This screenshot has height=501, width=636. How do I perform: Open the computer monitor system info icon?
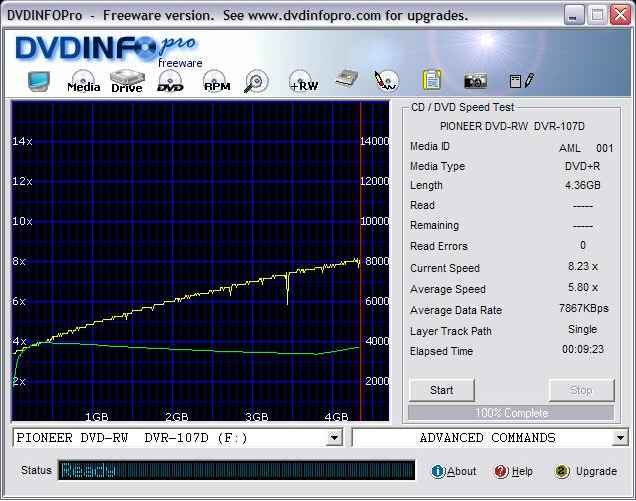tap(39, 81)
